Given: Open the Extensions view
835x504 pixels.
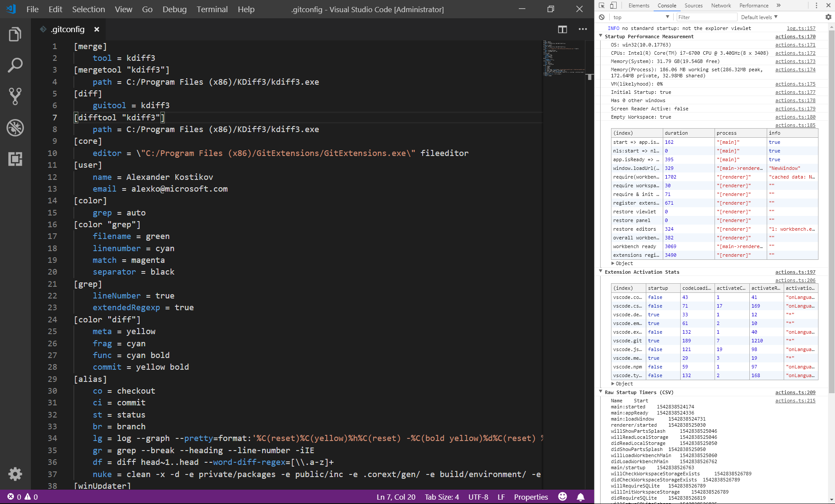Looking at the screenshot, I should pyautogui.click(x=16, y=159).
